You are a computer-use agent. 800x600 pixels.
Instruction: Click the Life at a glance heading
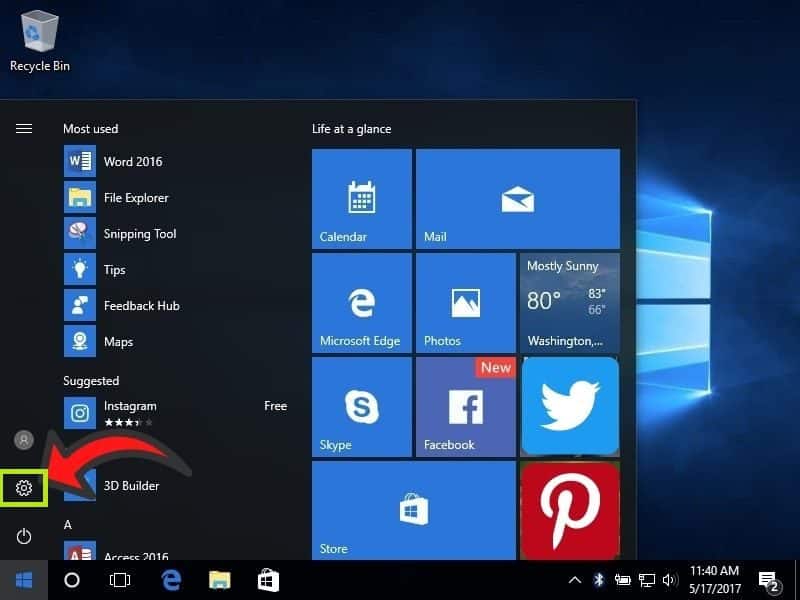coord(352,129)
